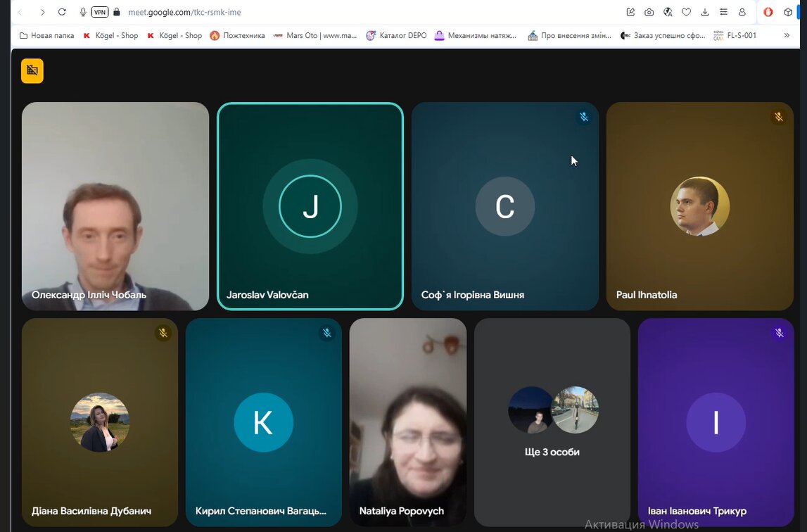Image resolution: width=807 pixels, height=532 pixels.
Task: View site security lock information
Action: (117, 12)
